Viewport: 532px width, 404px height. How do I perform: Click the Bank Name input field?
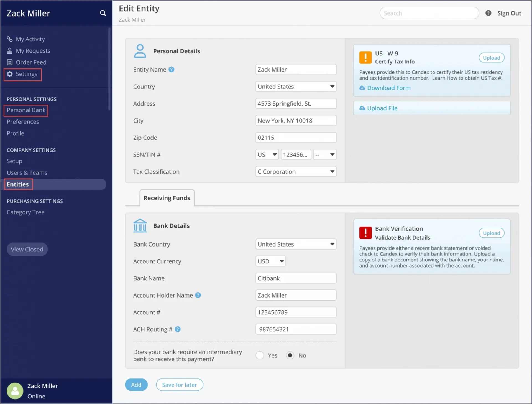click(x=296, y=278)
